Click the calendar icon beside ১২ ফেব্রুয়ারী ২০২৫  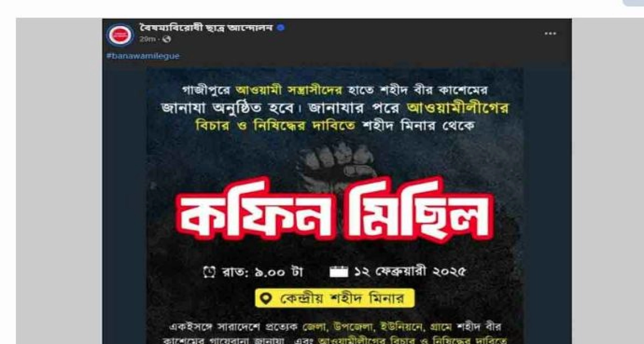click(x=339, y=272)
